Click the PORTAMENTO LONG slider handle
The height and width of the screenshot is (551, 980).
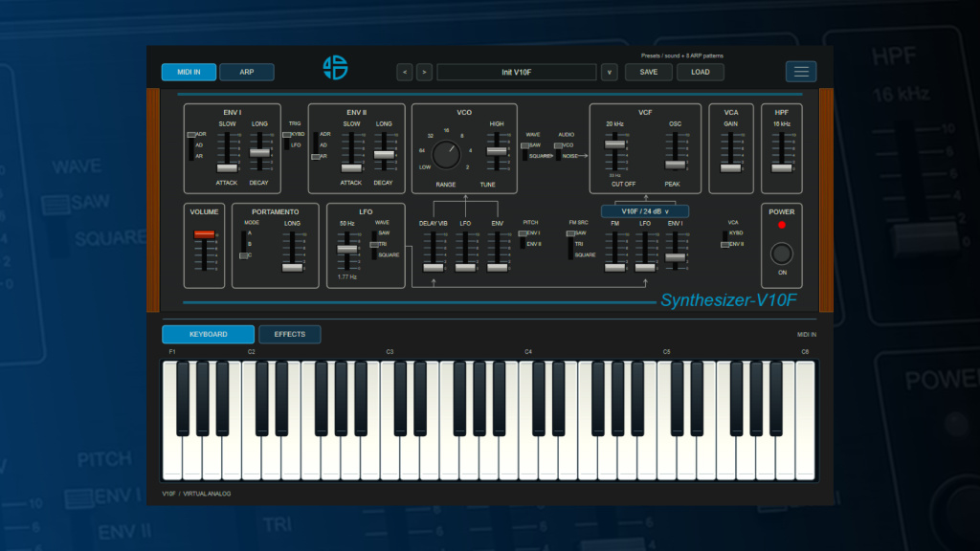point(293,268)
